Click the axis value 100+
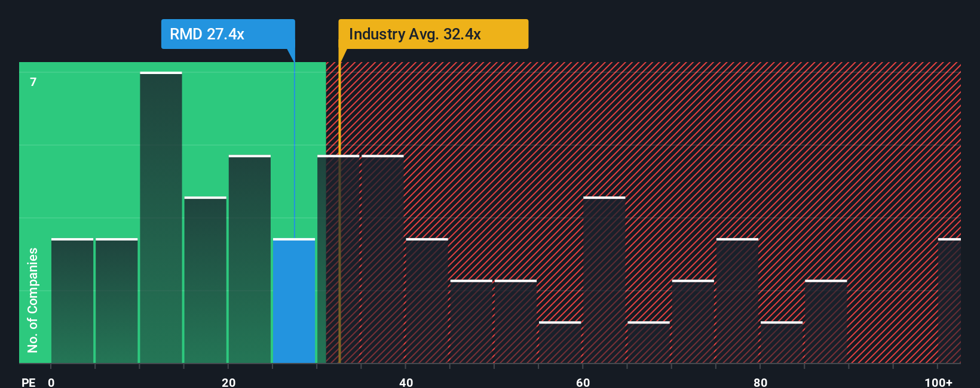The width and height of the screenshot is (980, 388). (938, 382)
